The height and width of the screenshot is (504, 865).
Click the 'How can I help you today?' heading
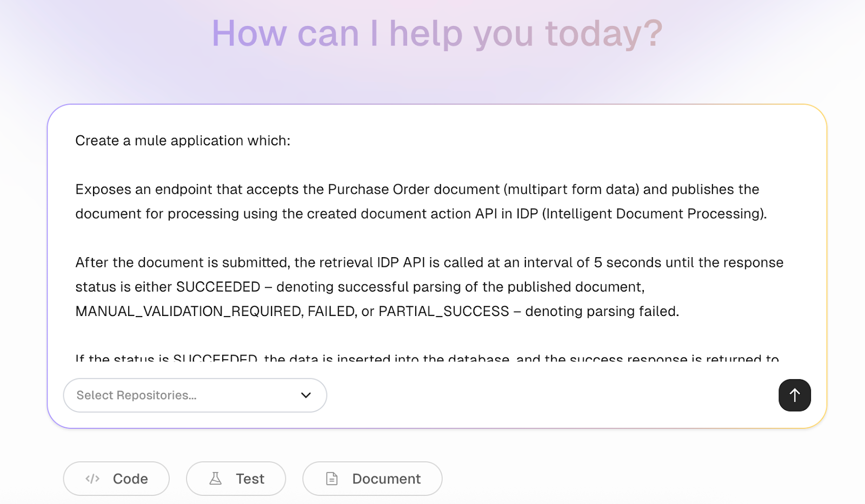click(x=437, y=33)
